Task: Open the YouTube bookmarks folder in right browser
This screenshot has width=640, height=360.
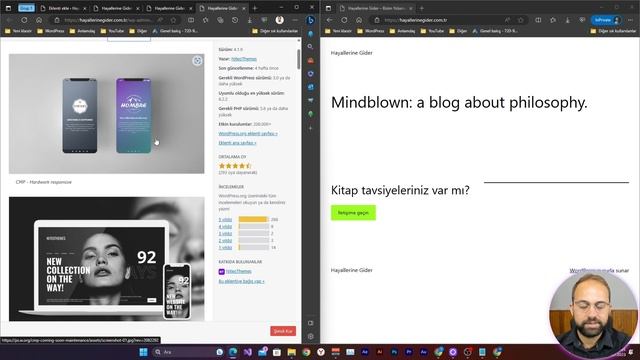Action: [432, 31]
